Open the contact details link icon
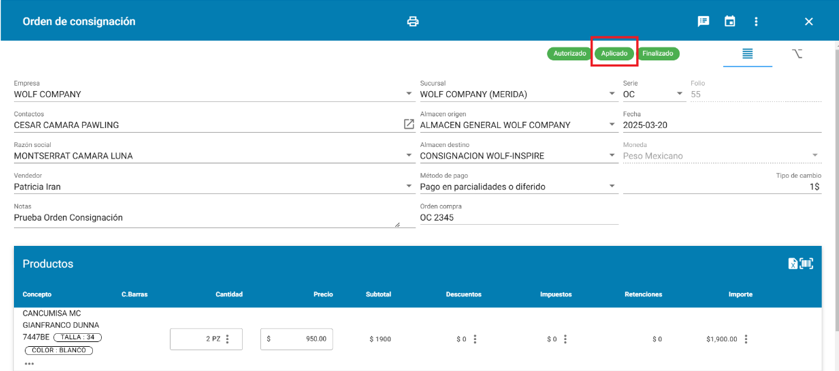Viewport: 839px width, 371px height. [409, 124]
